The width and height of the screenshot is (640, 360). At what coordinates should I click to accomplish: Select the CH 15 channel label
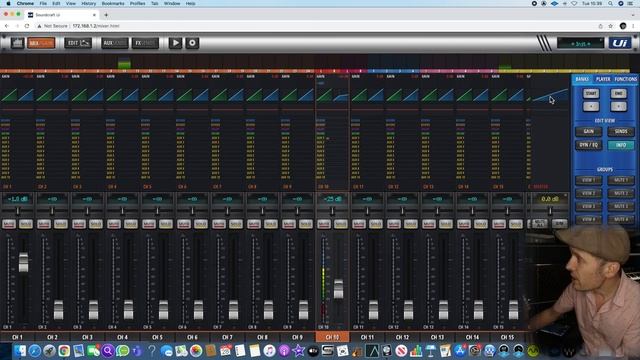(x=507, y=337)
